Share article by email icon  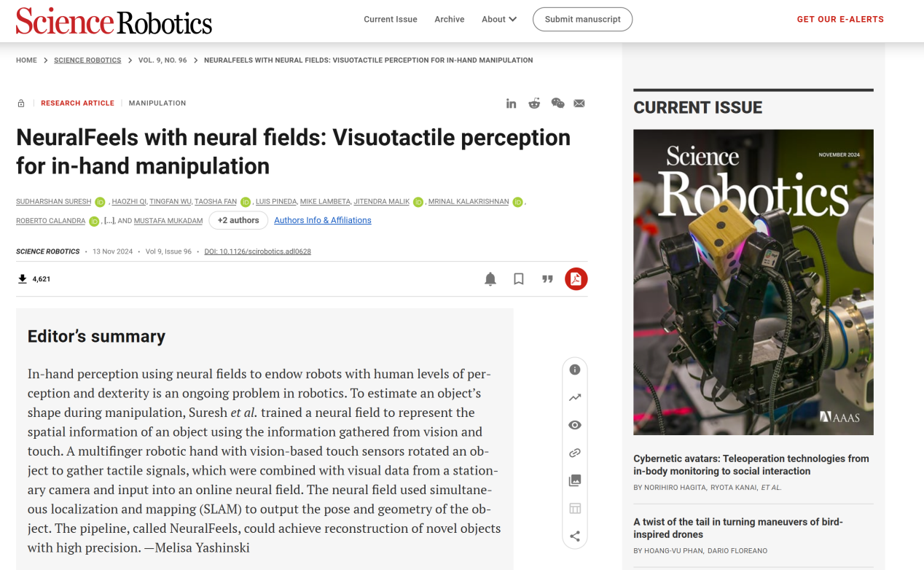579,104
